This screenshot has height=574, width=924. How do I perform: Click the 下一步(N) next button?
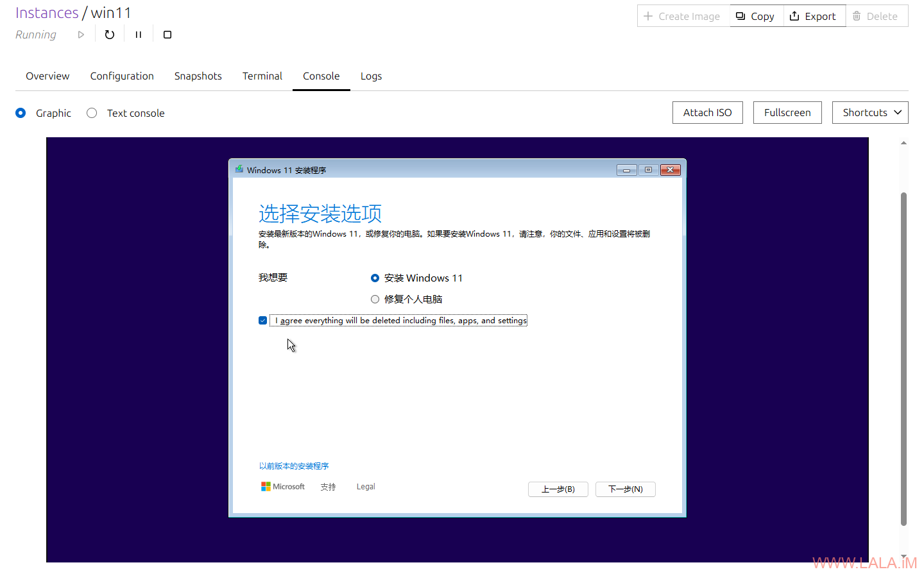click(x=625, y=489)
